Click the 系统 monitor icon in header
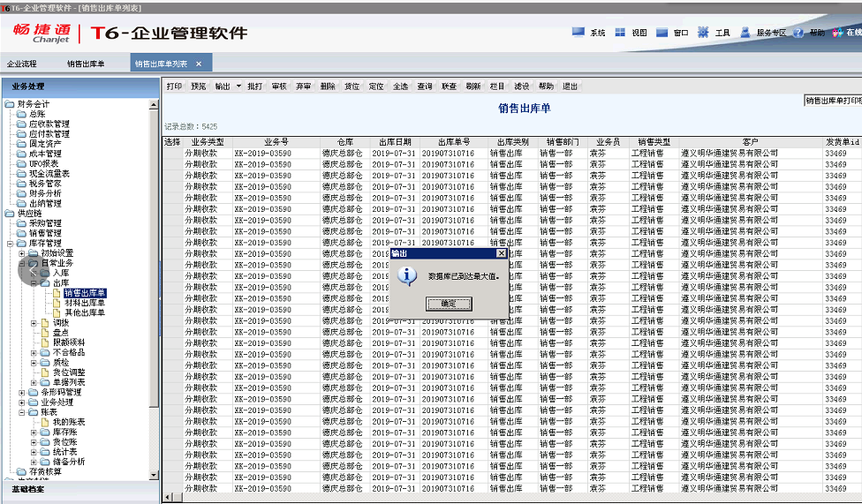862x504 pixels. 578,33
